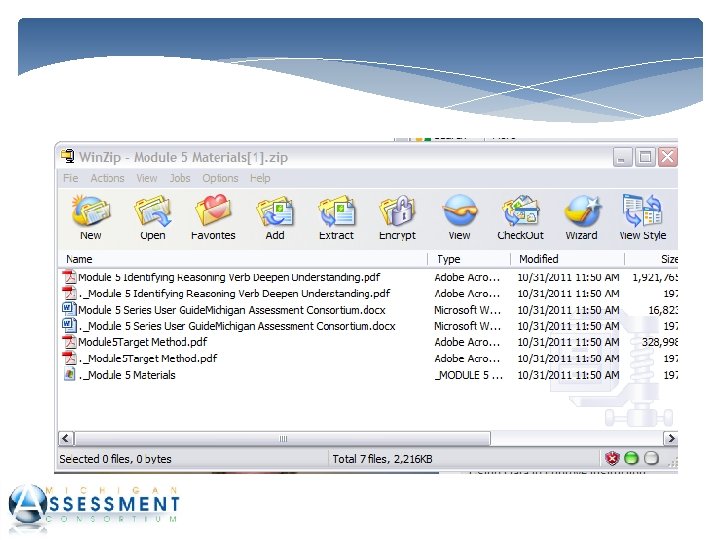Click the 16,823 size value
Image resolution: width=720 pixels, height=540 pixels.
coord(663,310)
